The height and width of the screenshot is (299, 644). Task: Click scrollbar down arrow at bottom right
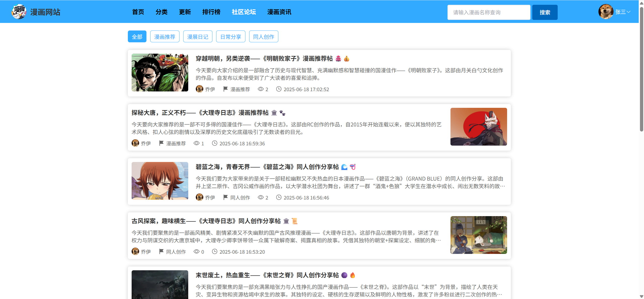[x=641, y=296]
